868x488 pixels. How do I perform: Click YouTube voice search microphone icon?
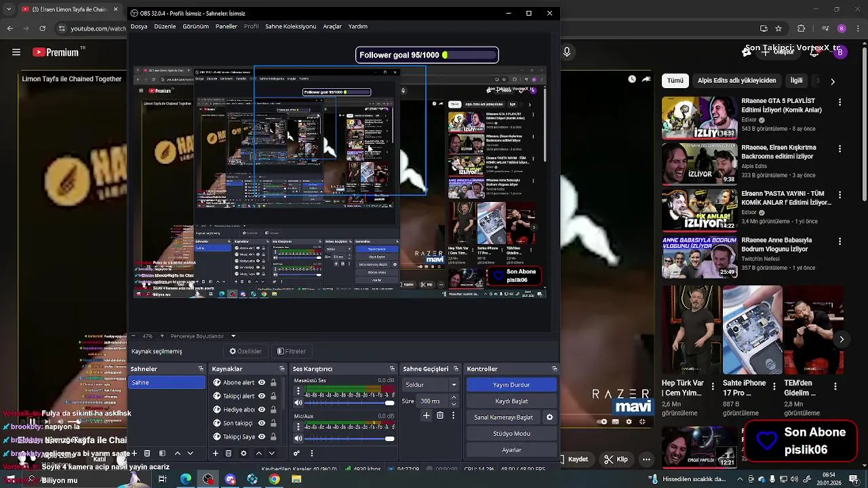pyautogui.click(x=567, y=52)
